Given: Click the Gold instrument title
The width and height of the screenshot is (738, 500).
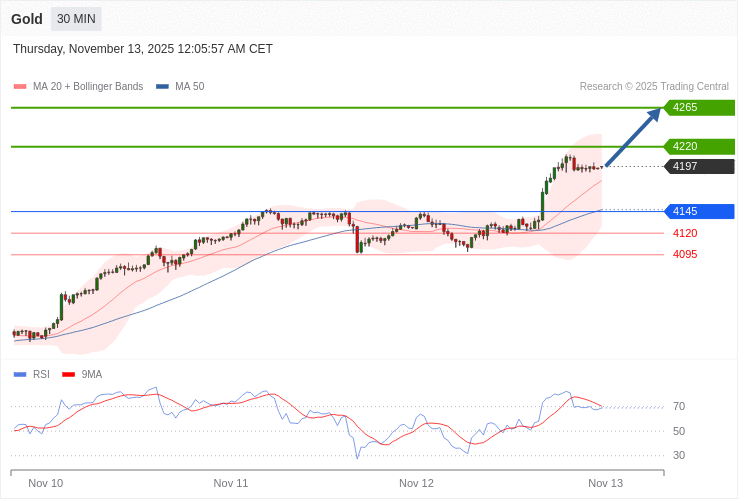Looking at the screenshot, I should [x=27, y=19].
